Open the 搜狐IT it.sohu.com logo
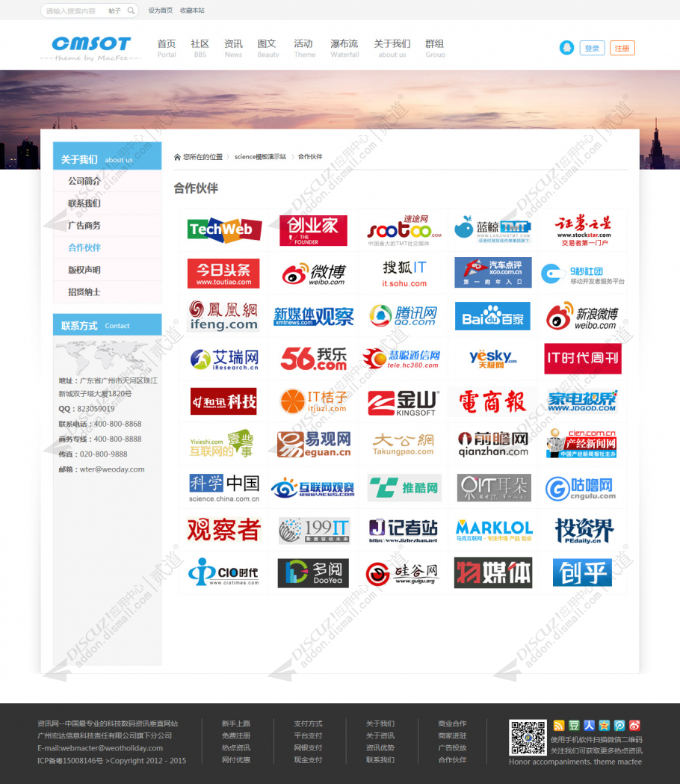680x784 pixels. [x=404, y=274]
